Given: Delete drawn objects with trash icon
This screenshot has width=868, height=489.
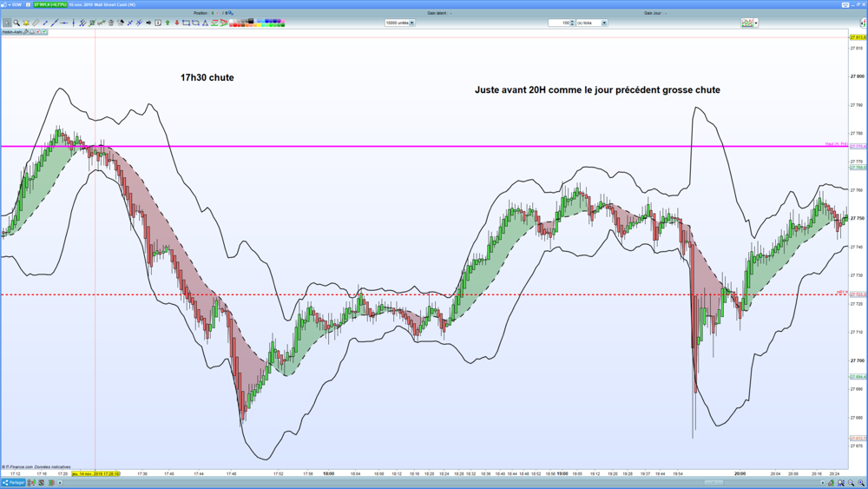Looking at the screenshot, I should (111, 23).
